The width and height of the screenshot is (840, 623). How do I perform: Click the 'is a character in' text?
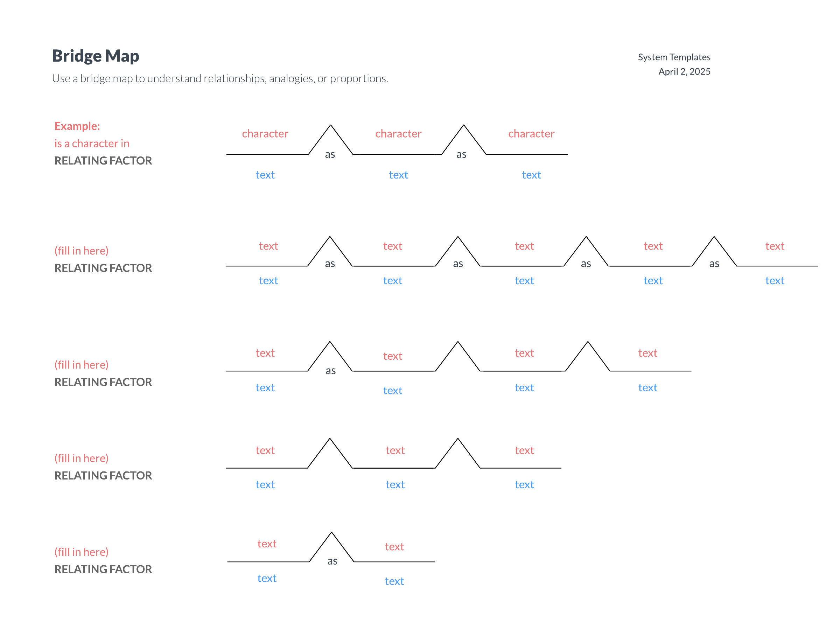pyautogui.click(x=92, y=143)
